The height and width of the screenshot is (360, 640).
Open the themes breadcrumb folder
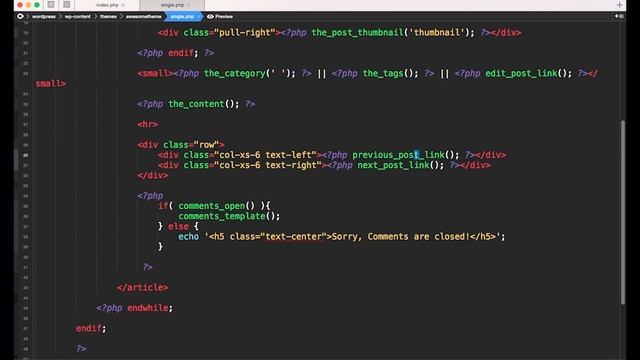(x=108, y=17)
